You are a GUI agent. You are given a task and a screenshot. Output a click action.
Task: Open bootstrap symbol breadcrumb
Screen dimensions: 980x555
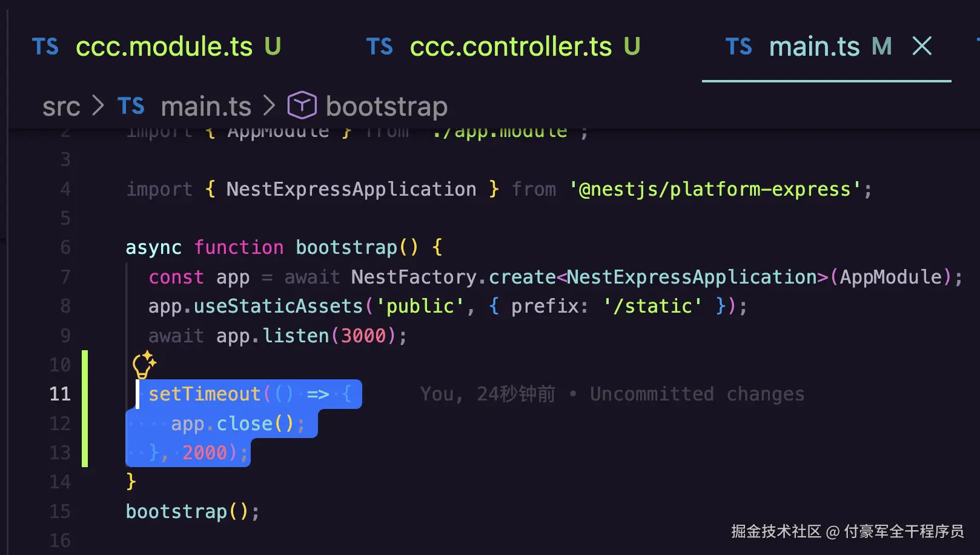click(386, 107)
